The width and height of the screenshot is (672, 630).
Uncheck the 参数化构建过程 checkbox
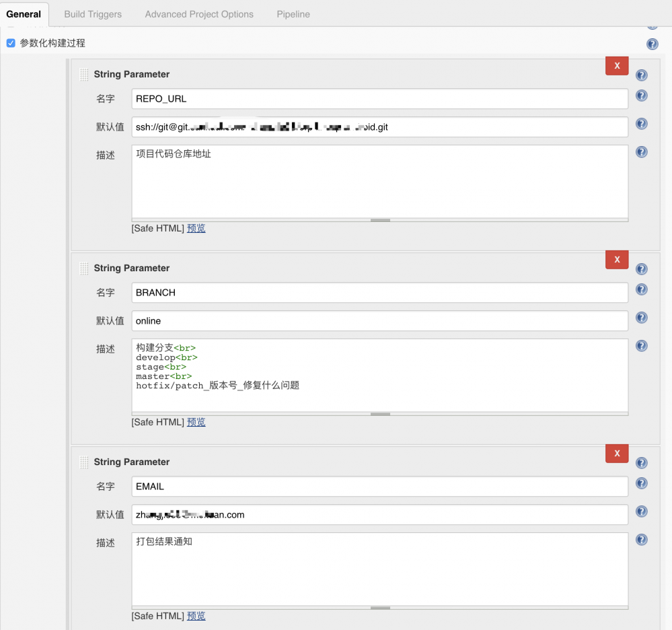point(10,42)
